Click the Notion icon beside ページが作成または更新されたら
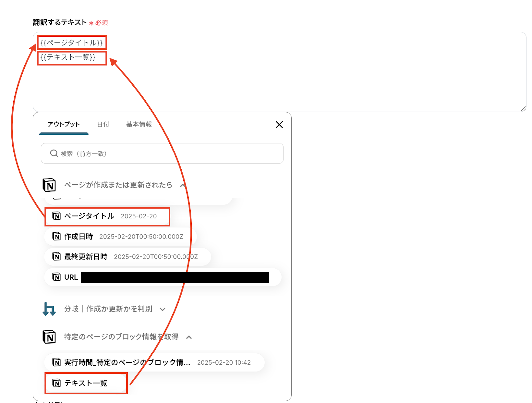The height and width of the screenshot is (403, 532). tap(49, 185)
